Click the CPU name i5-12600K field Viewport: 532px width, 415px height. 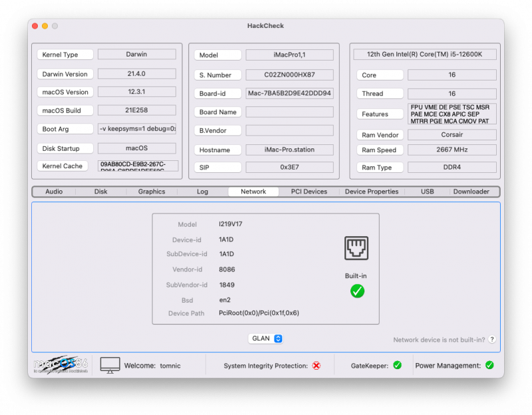[425, 55]
